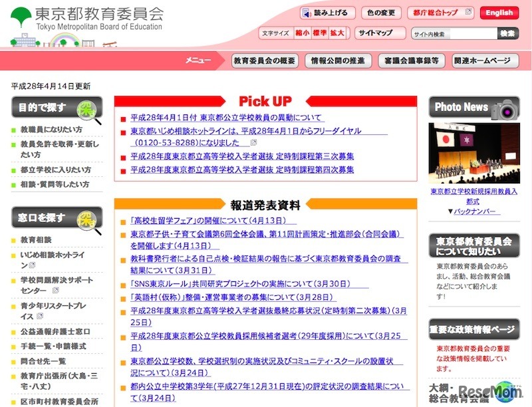Select 教職員になりたい方
The image size is (532, 407).
click(51, 130)
